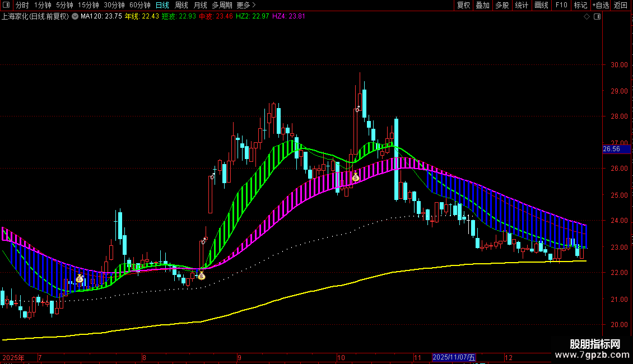Click the 2025年 label on time axis
This screenshot has height=364, width=633.
13,357
